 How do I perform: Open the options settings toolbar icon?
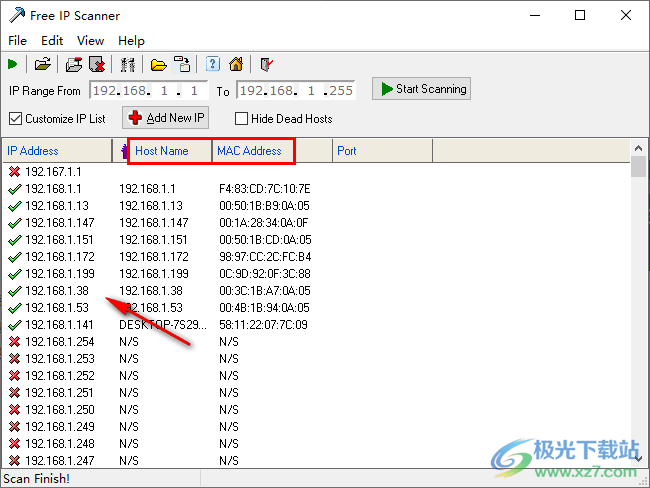tap(127, 64)
